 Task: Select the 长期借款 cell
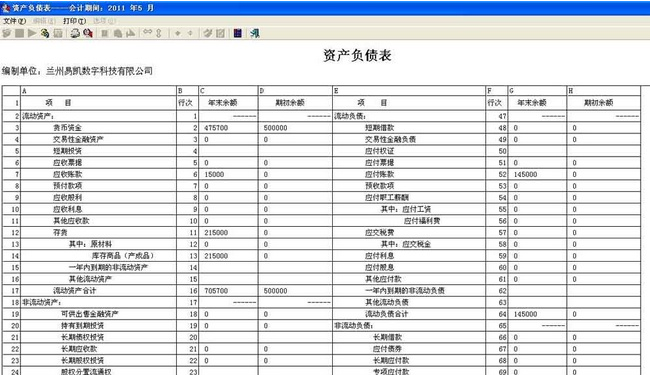(409, 337)
